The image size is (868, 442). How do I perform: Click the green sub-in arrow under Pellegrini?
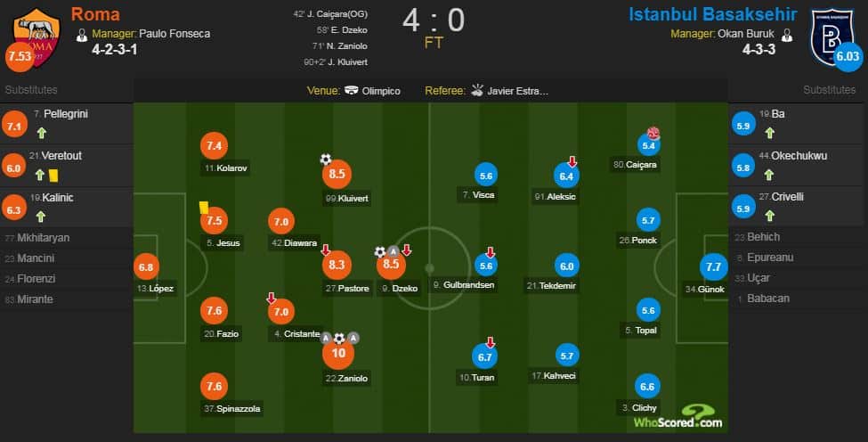pyautogui.click(x=42, y=133)
